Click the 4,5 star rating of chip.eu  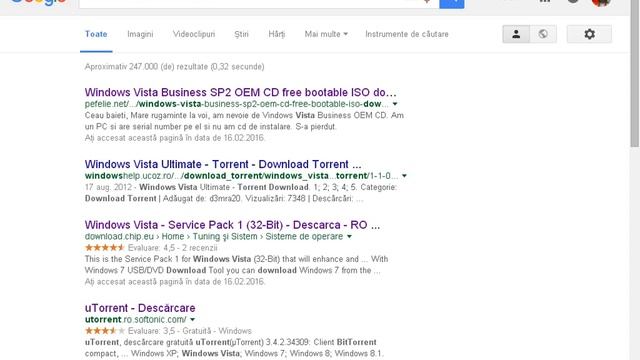pos(104,248)
